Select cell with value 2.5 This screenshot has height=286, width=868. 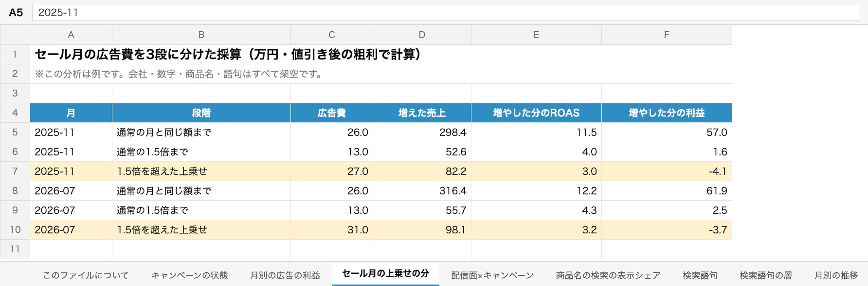coord(667,210)
